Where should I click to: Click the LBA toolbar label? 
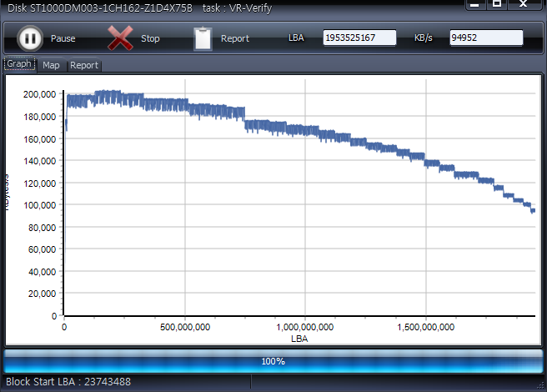point(296,38)
